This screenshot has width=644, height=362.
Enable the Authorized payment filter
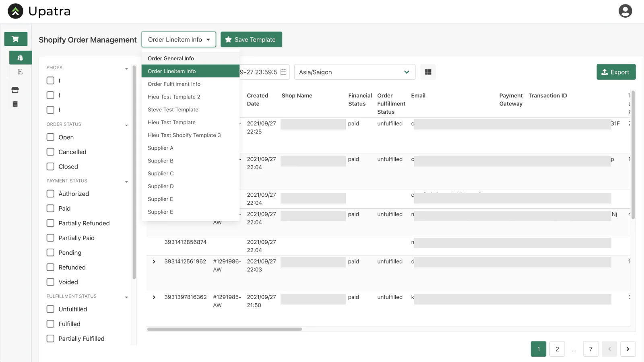tap(50, 194)
